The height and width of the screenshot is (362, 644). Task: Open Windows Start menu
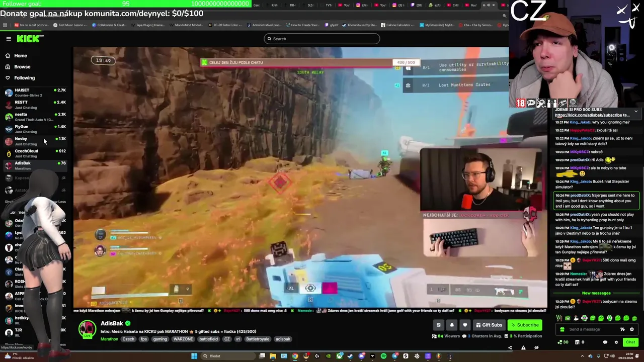pos(194,356)
